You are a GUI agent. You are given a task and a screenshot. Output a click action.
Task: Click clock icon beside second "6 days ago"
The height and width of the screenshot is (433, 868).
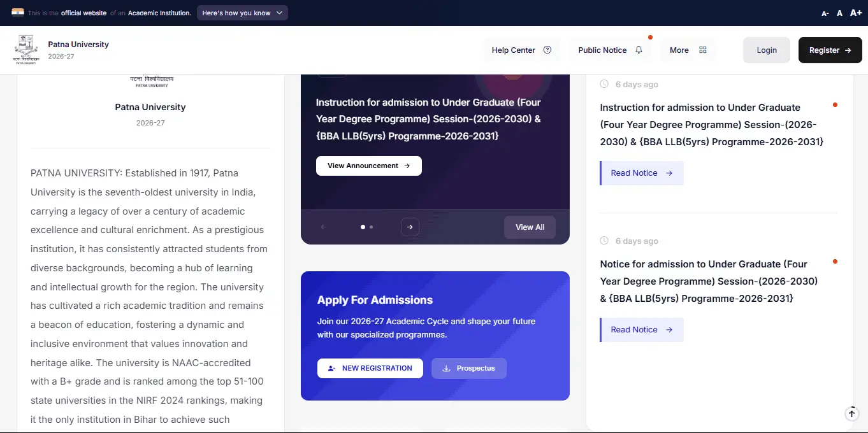click(x=604, y=241)
